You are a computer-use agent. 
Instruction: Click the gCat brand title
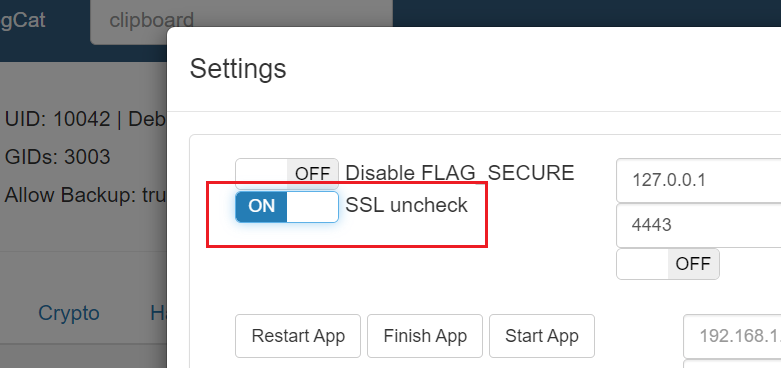(23, 21)
